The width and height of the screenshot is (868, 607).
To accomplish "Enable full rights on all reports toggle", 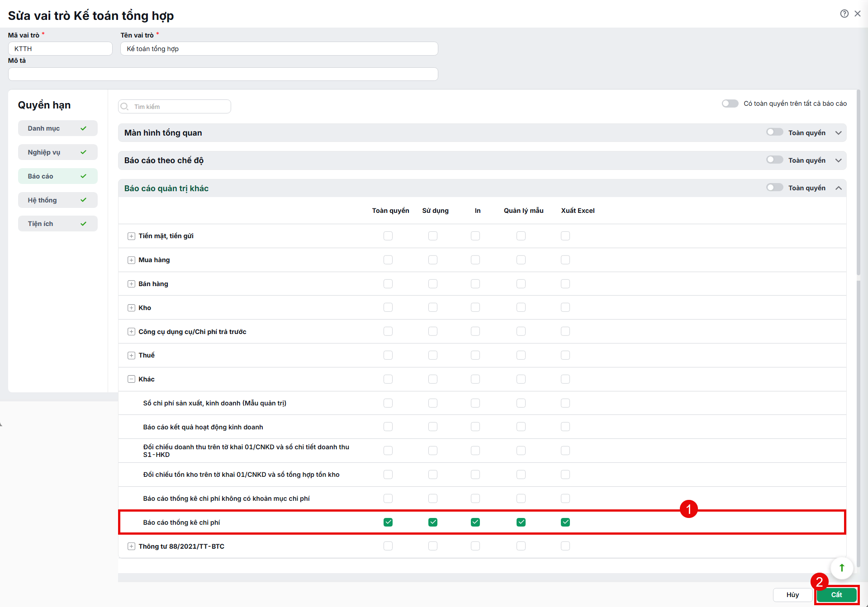I will pos(730,104).
